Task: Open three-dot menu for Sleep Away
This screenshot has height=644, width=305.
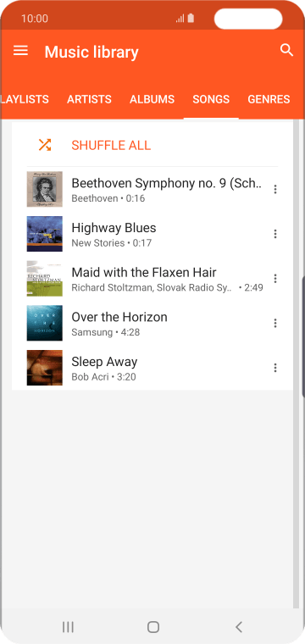Action: tap(275, 368)
